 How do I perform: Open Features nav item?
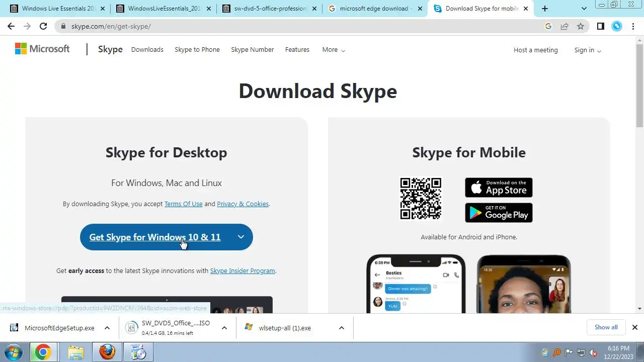coord(297,50)
